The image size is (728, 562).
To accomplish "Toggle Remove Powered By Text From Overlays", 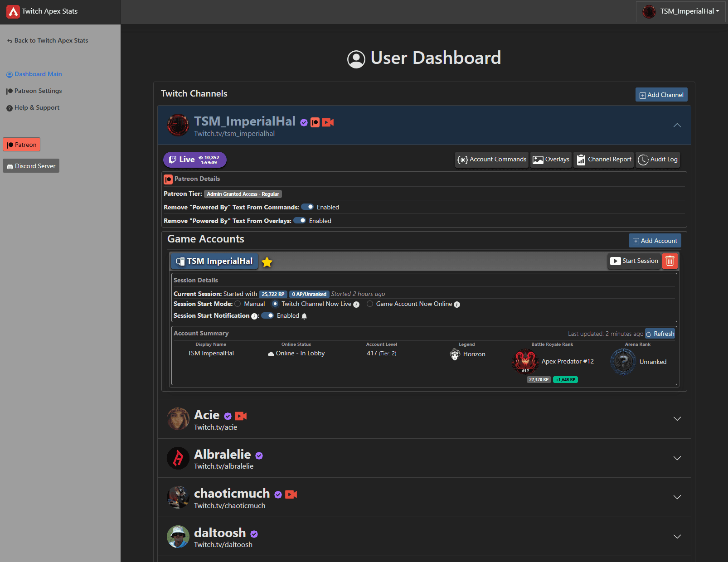I will point(300,221).
